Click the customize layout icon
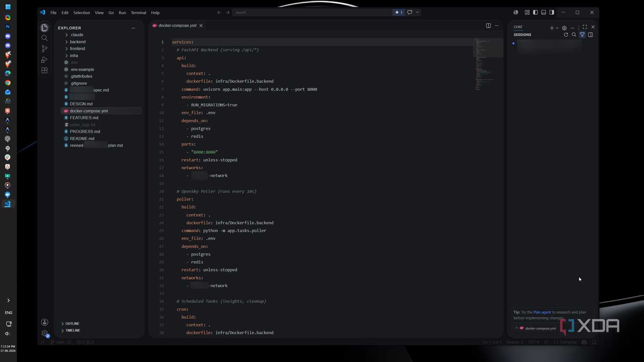 pos(527,12)
